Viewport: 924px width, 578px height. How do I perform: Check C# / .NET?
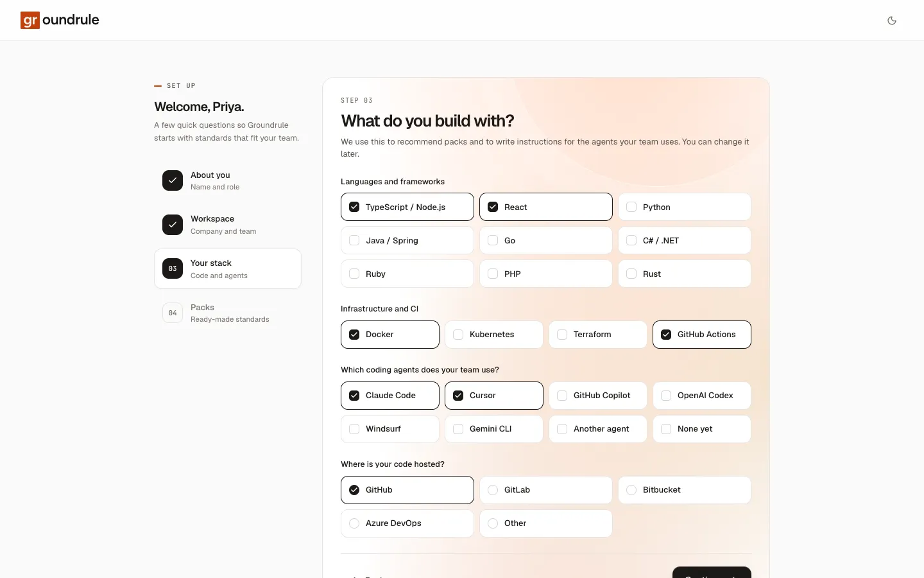coord(685,240)
